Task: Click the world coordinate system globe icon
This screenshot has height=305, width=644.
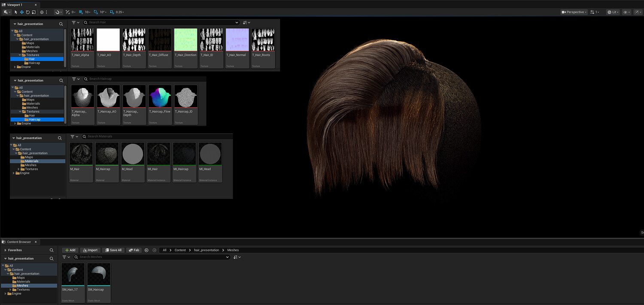Action: coord(42,12)
